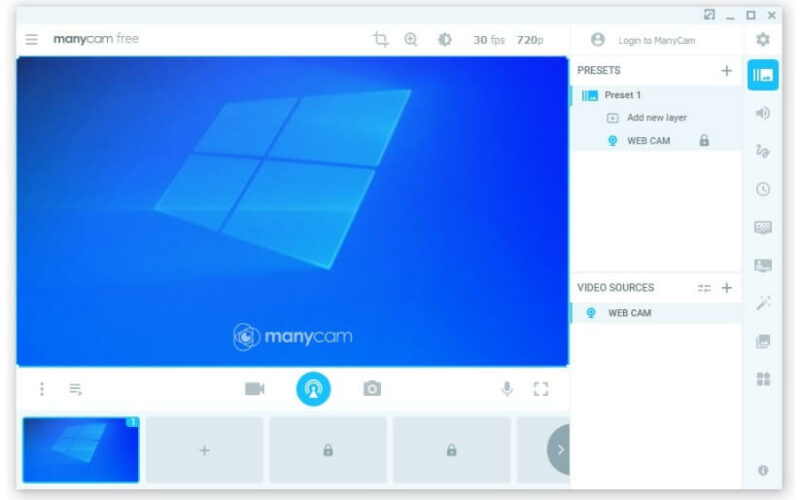Image resolution: width=800 pixels, height=500 pixels.
Task: Show more presets with right arrow
Action: 559,449
